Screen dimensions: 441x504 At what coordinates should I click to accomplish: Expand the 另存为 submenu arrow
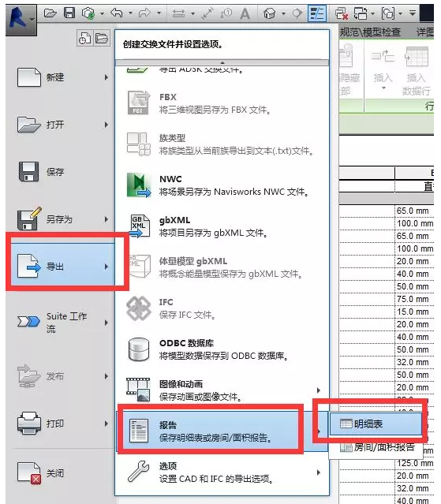[106, 219]
